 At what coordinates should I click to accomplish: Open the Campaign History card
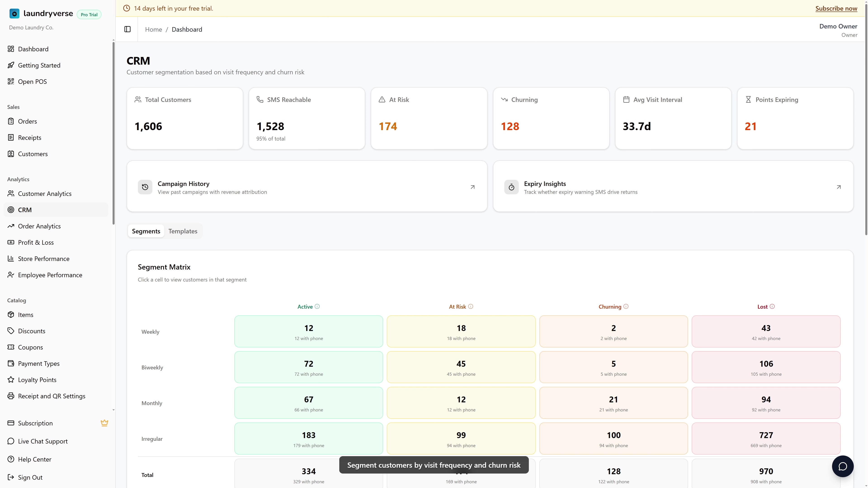(307, 186)
